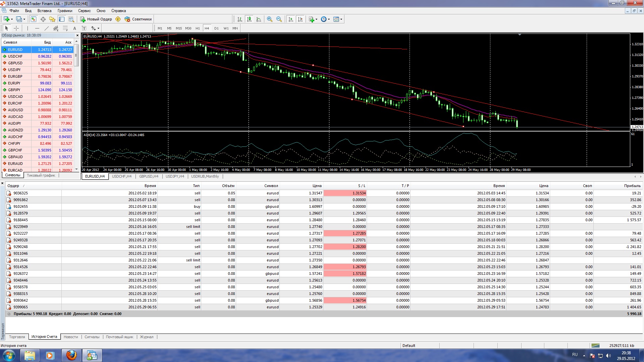Image resolution: width=644 pixels, height=362 pixels.
Task: Open the Файл menu
Action: [x=14, y=11]
